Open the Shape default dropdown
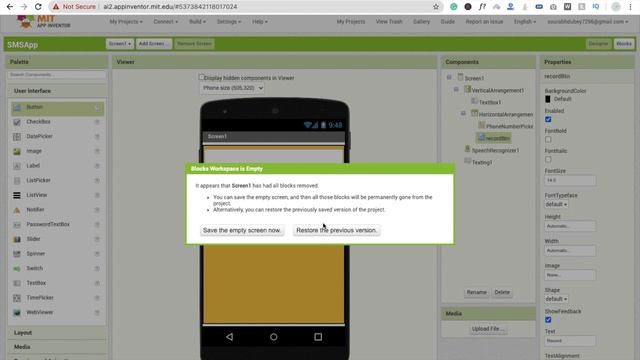Viewport: 640px width, 360px height. [x=556, y=299]
